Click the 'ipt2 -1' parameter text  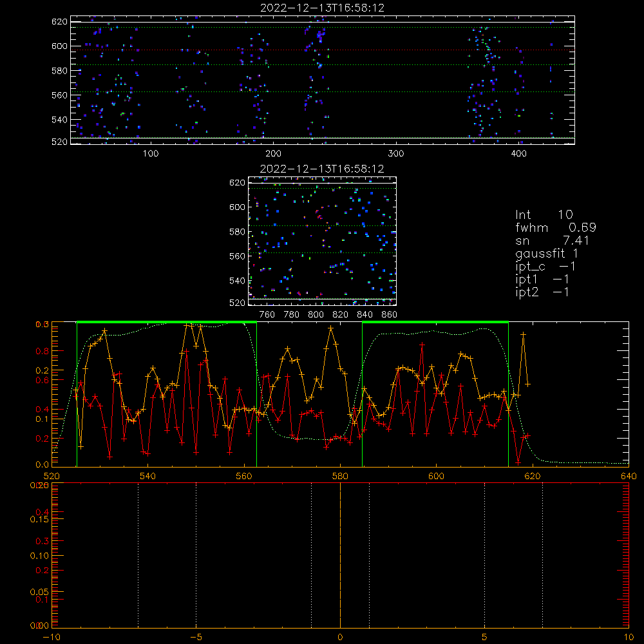[542, 292]
